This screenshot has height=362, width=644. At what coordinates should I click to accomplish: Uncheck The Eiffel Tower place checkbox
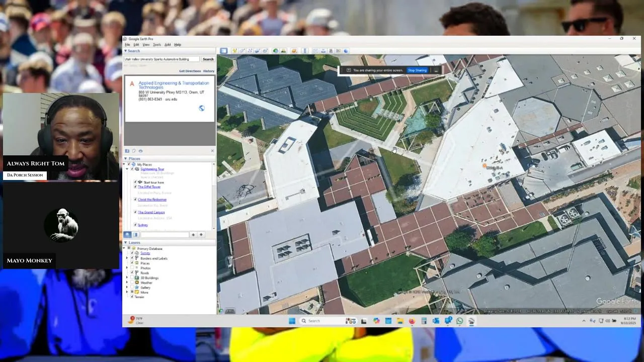(x=135, y=187)
